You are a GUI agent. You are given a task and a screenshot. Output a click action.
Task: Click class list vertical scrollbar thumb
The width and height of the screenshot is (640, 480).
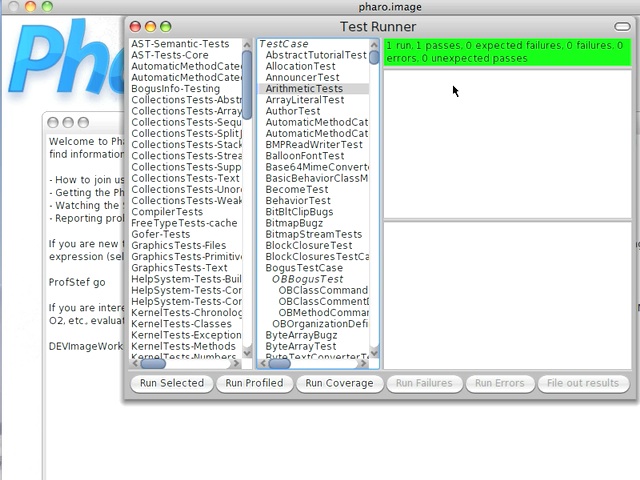point(374,57)
